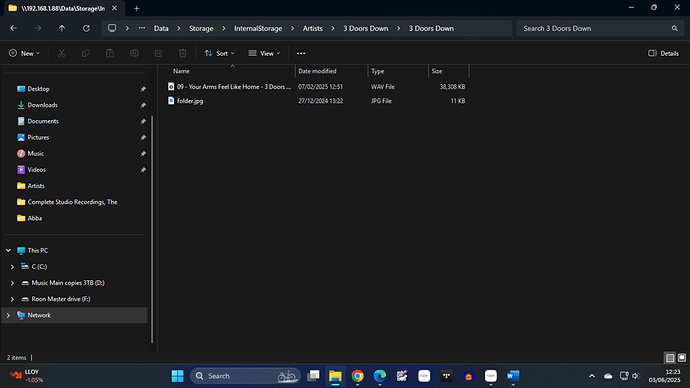Click the Cut scissors icon

click(x=62, y=53)
